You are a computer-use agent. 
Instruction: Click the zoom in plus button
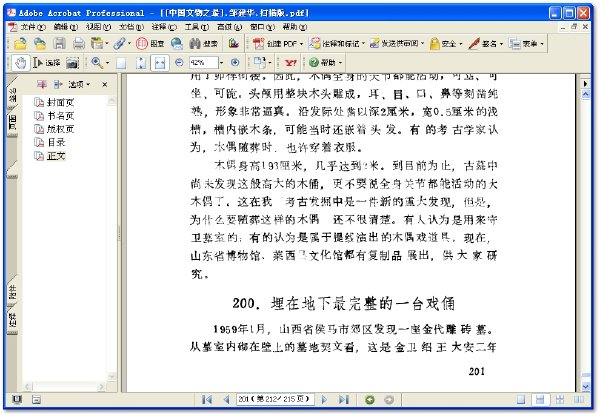235,62
